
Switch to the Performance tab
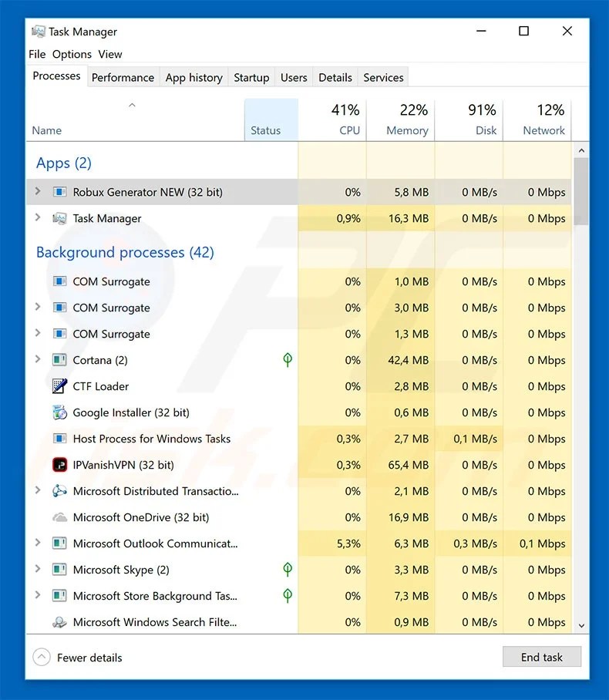coord(123,77)
